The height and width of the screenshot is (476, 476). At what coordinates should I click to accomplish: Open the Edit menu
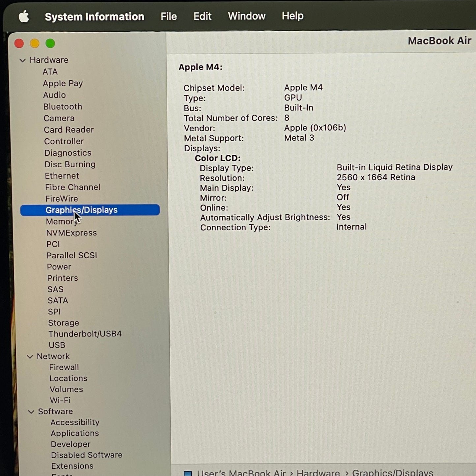(x=202, y=16)
